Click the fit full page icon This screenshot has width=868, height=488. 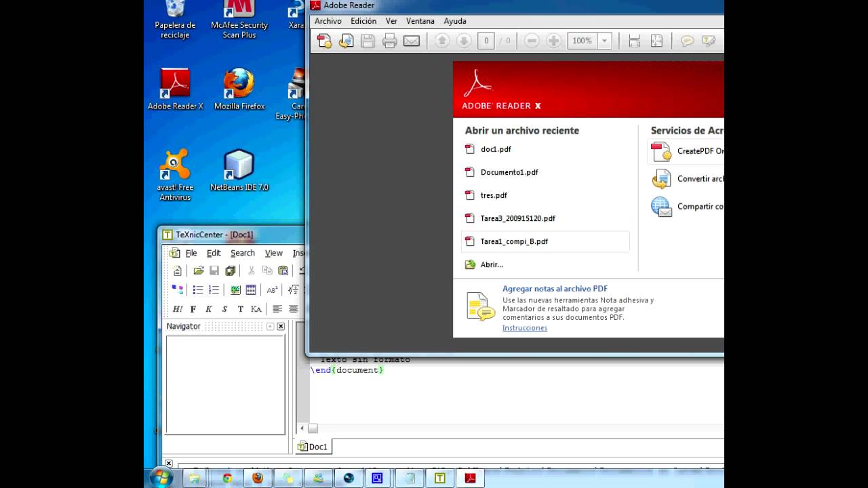click(656, 41)
